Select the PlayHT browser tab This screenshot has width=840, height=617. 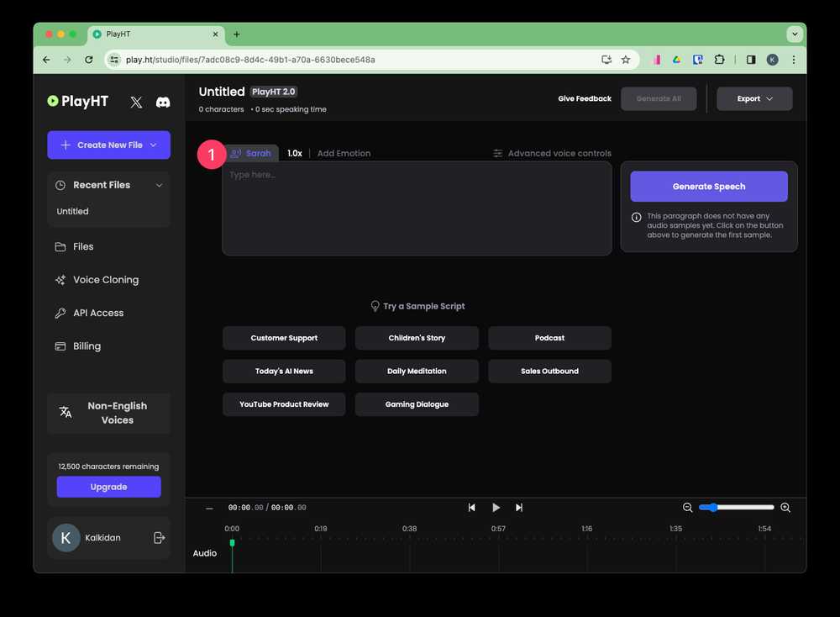[155, 34]
